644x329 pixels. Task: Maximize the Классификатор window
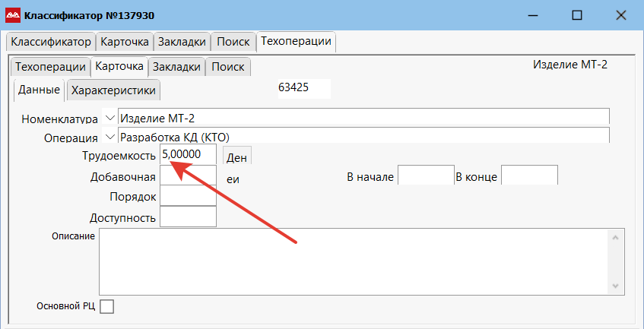pyautogui.click(x=577, y=15)
